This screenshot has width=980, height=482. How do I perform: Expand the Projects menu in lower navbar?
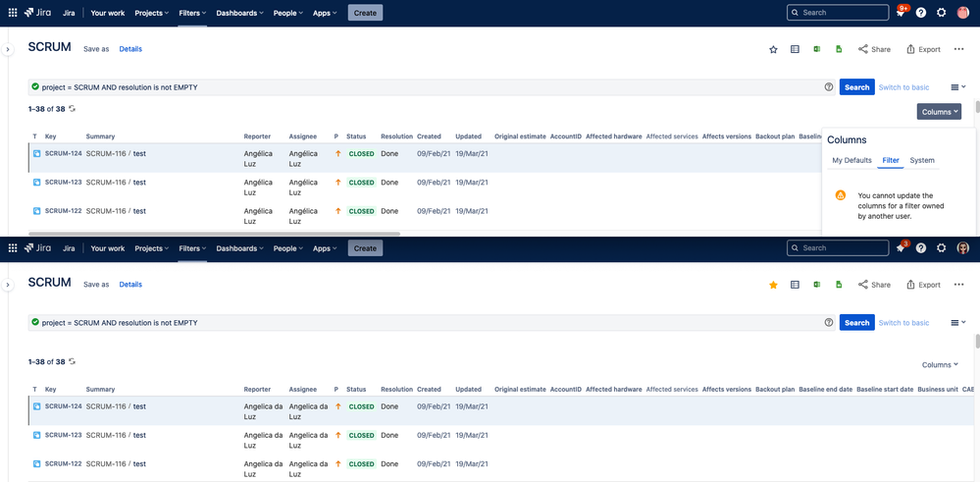coord(151,248)
